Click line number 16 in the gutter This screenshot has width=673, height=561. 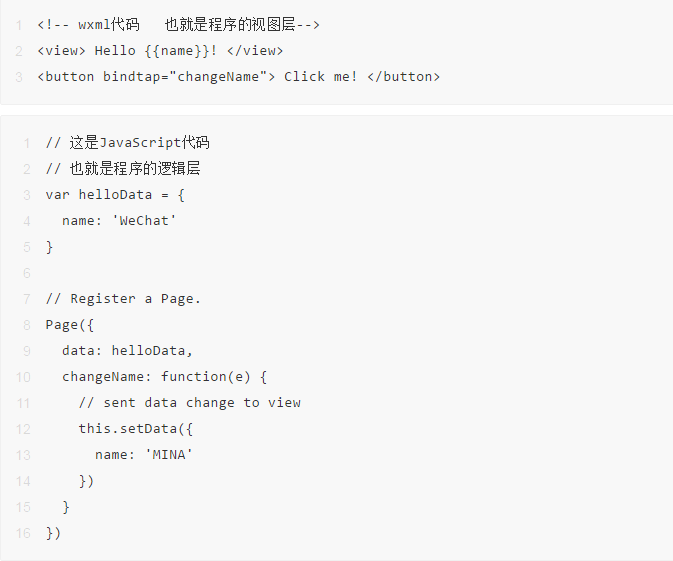(x=22, y=532)
